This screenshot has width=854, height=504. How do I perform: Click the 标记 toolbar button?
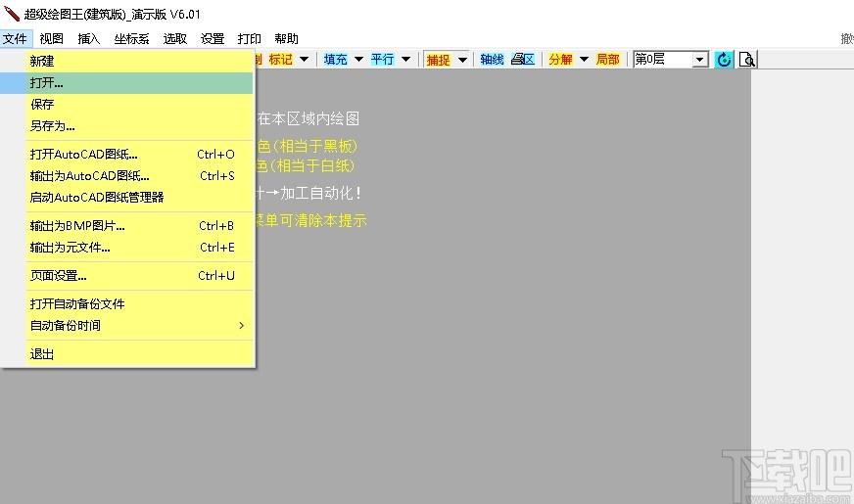click(280, 60)
